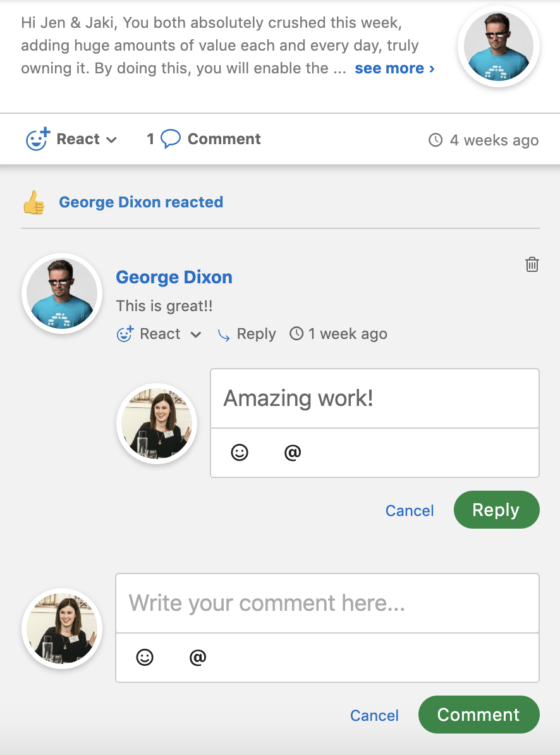The width and height of the screenshot is (560, 755).
Task: Open 'George Dixon reacted' link
Action: (x=141, y=202)
